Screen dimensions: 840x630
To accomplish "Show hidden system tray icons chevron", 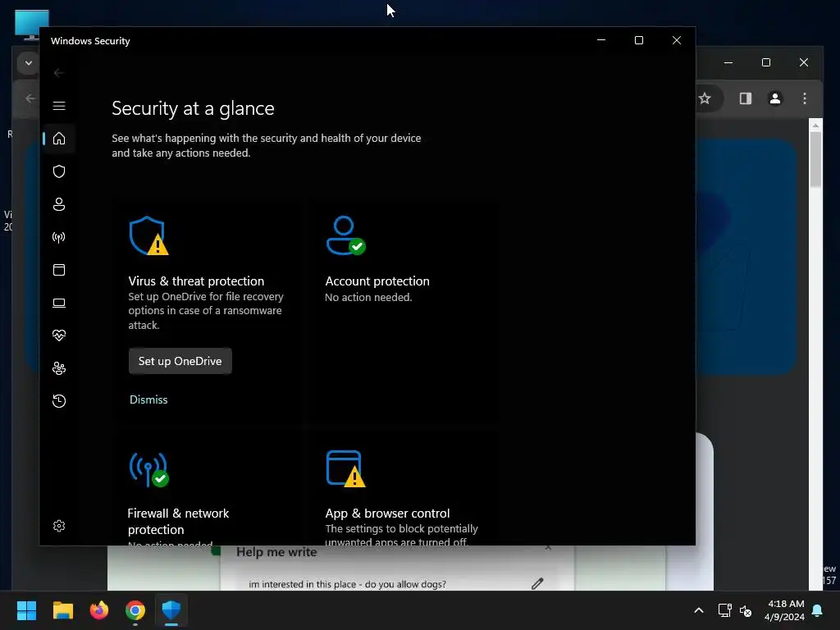I will (699, 610).
